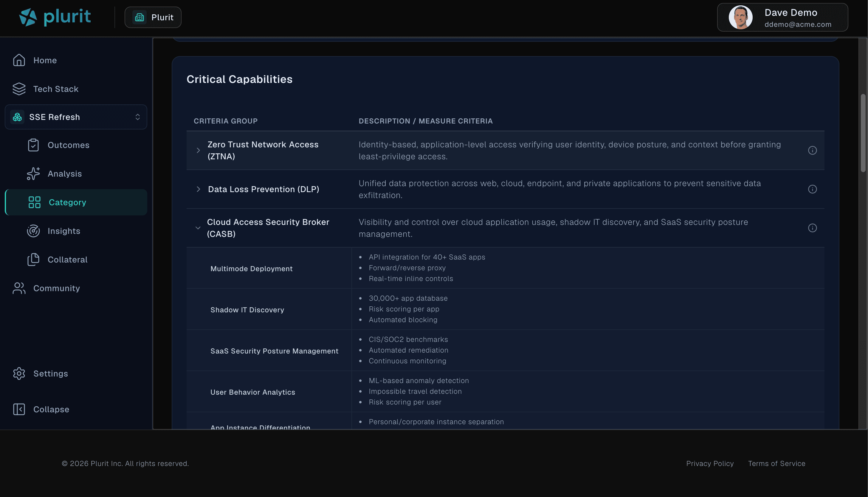The width and height of the screenshot is (868, 497).
Task: Click the Multimode Deployment row label
Action: click(251, 269)
